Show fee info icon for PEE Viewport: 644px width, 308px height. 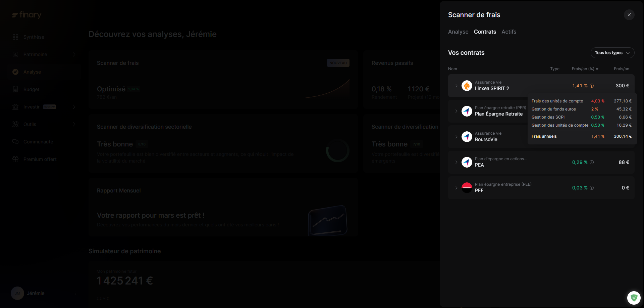(592, 188)
